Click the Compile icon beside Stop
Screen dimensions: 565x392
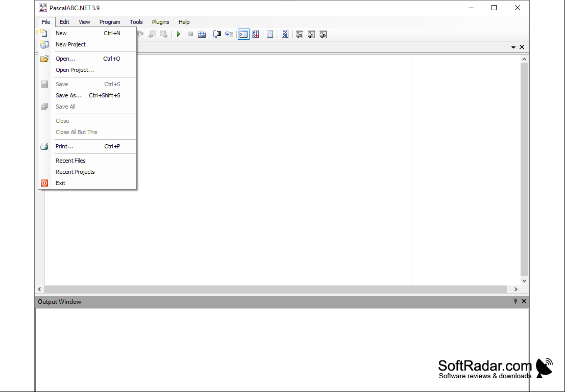click(202, 34)
